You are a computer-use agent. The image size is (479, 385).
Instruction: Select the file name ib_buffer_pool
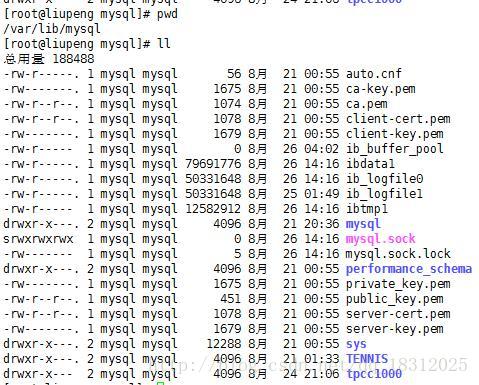tap(395, 149)
